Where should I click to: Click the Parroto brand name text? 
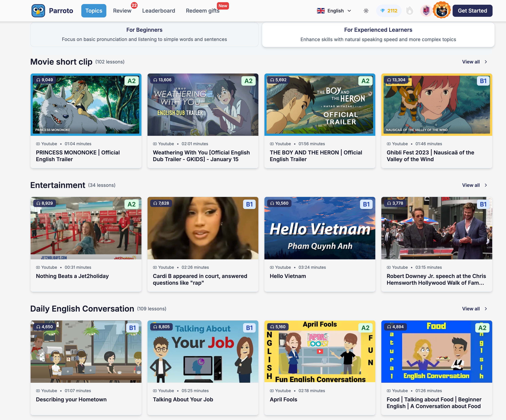pyautogui.click(x=61, y=11)
